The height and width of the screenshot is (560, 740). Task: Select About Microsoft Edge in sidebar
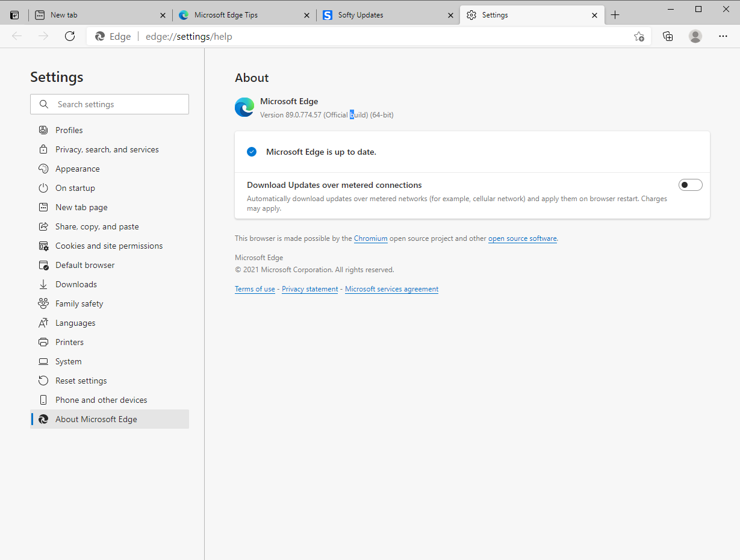click(110, 419)
